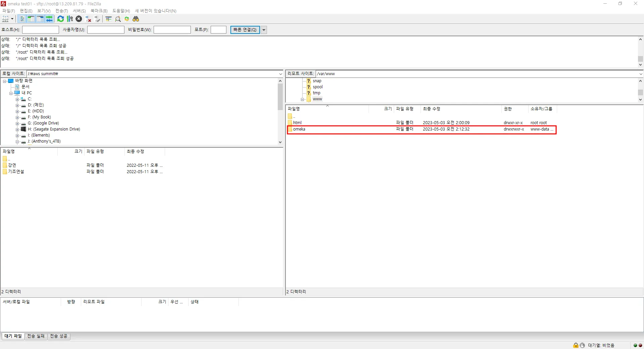
Task: Expand the E: (HDD) drive node
Action: [x=17, y=111]
